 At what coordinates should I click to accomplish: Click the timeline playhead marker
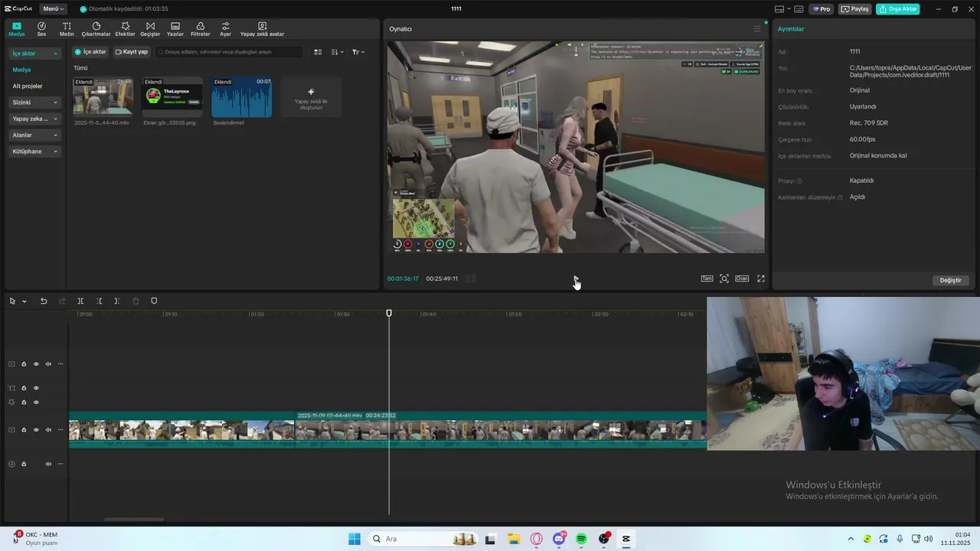point(389,313)
